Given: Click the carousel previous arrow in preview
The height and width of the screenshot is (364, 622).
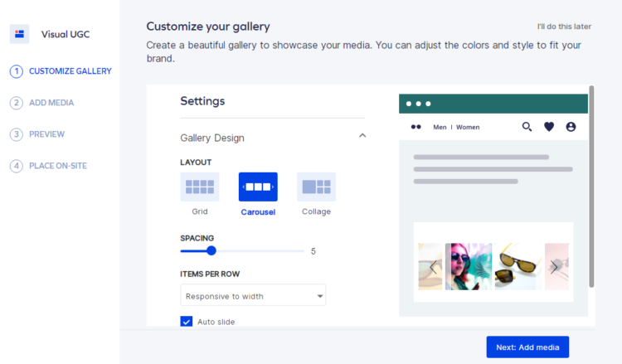Looking at the screenshot, I should coord(433,267).
